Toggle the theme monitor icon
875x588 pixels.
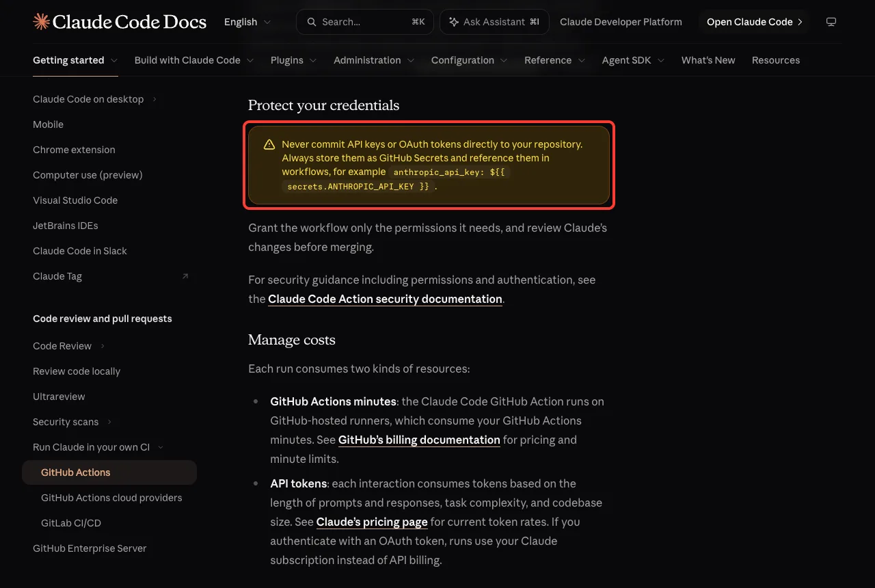[x=831, y=22]
